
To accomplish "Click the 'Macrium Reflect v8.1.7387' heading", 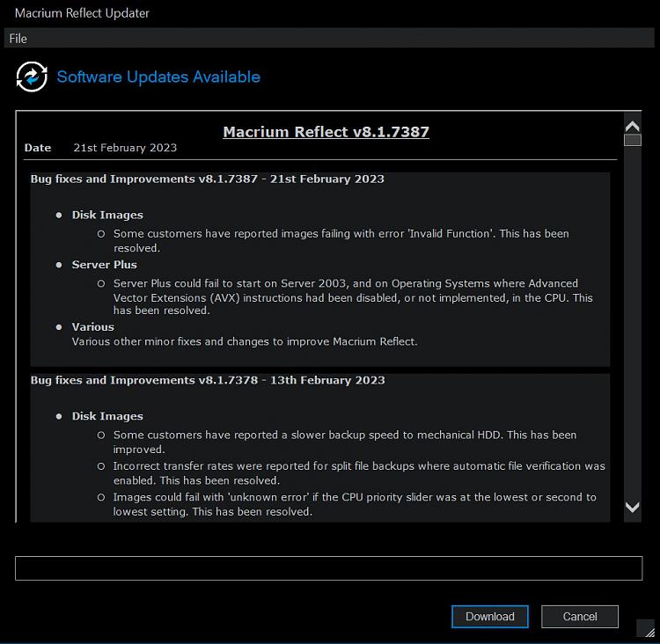I will [x=326, y=132].
